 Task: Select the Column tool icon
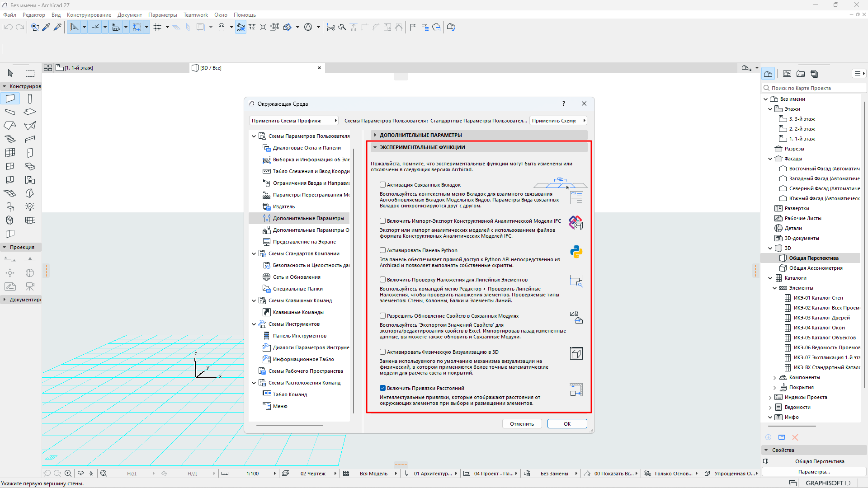coord(30,99)
